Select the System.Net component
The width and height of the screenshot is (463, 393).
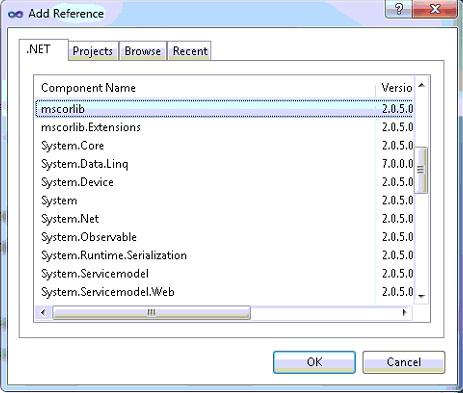(224, 219)
